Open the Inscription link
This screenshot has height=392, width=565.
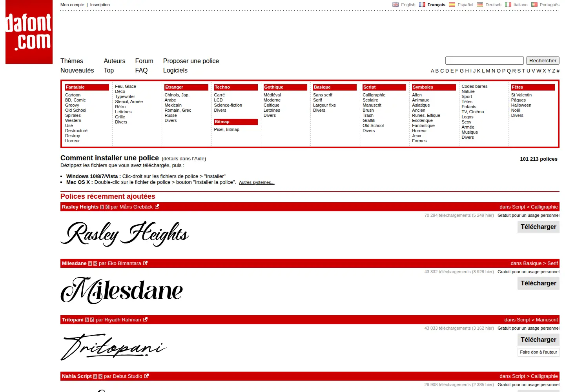click(x=100, y=5)
